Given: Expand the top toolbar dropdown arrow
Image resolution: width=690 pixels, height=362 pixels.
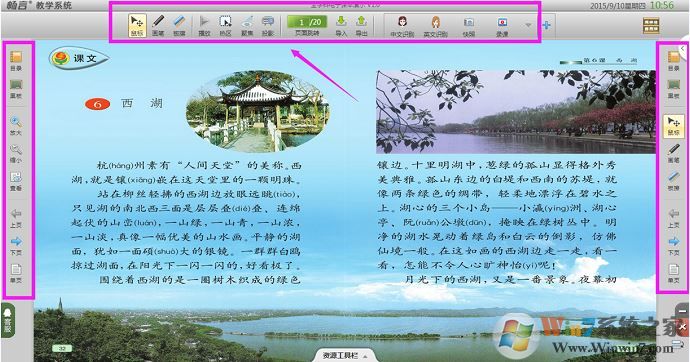Looking at the screenshot, I should tap(529, 25).
